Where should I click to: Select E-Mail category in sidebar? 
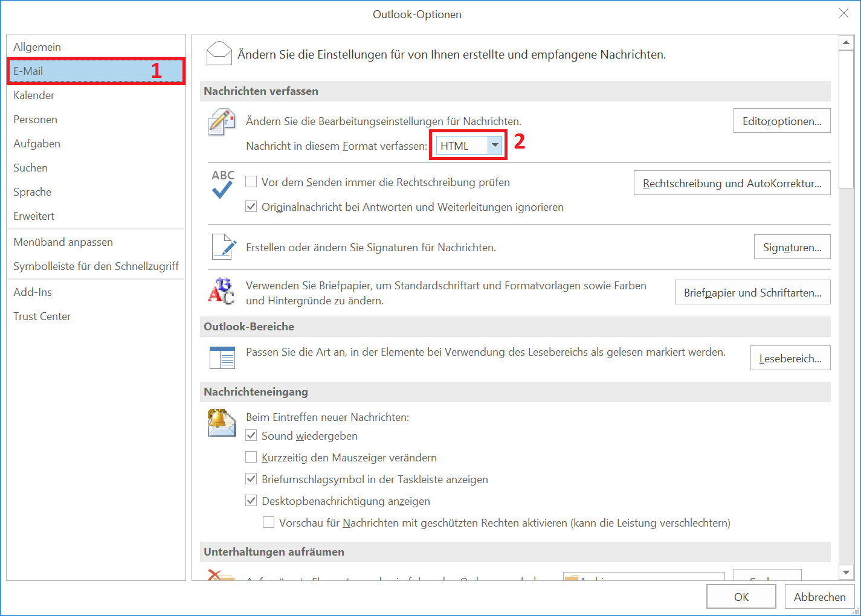pyautogui.click(x=95, y=71)
